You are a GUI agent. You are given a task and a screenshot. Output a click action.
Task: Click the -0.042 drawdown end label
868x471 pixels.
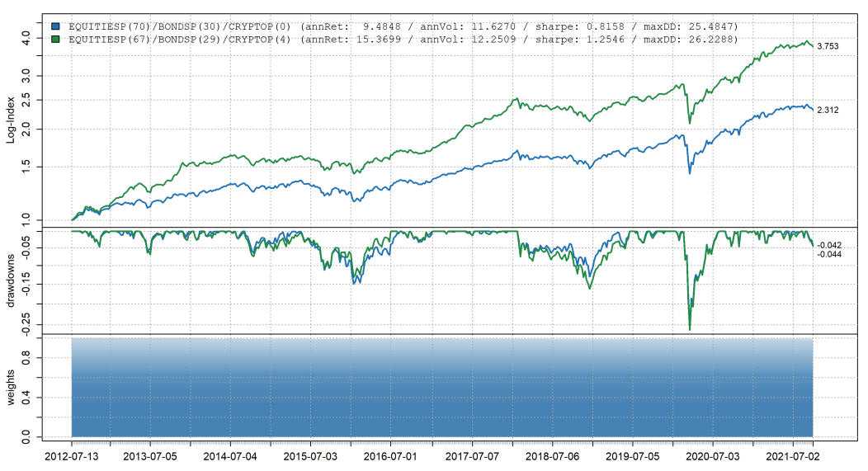[828, 245]
